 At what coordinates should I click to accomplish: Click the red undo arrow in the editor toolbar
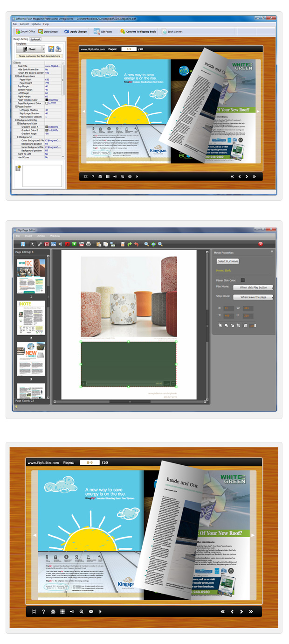[136, 244]
